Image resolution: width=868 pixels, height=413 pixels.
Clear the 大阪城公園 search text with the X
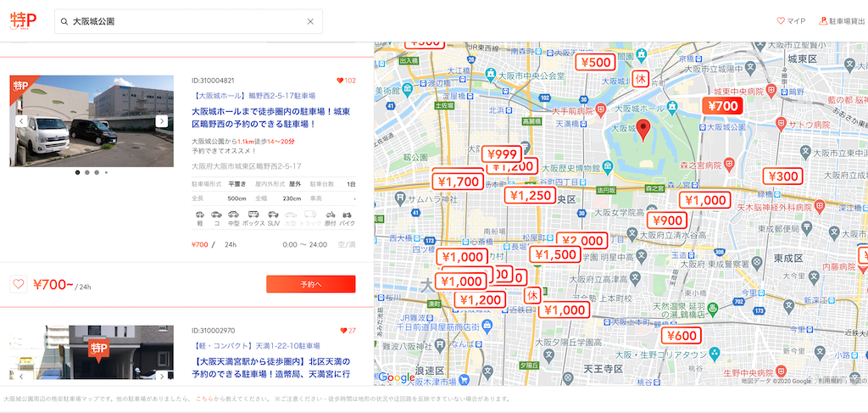310,21
